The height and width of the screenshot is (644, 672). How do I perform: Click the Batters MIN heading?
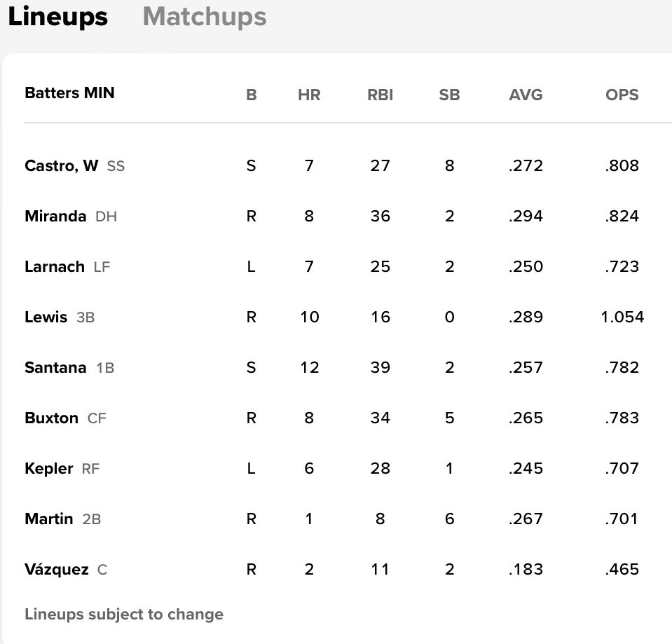click(69, 93)
